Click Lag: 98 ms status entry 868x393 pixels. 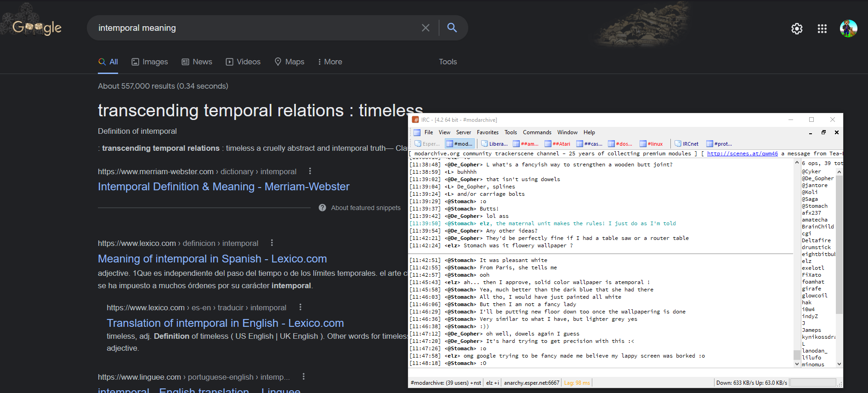(x=577, y=383)
